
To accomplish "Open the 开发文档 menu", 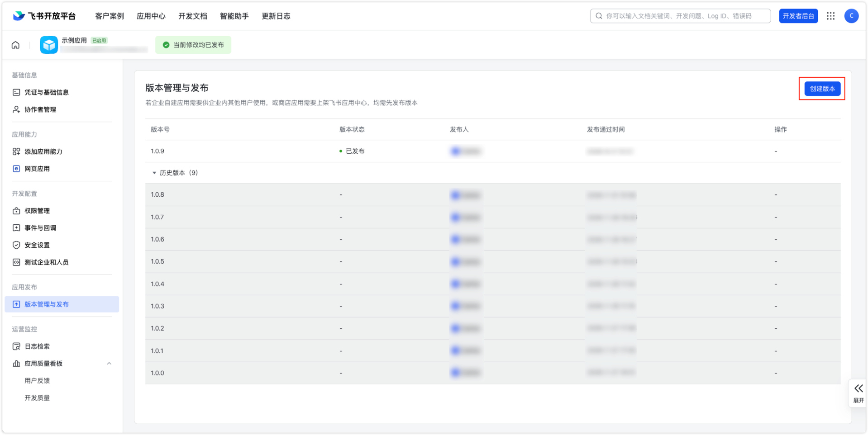I will pyautogui.click(x=193, y=16).
